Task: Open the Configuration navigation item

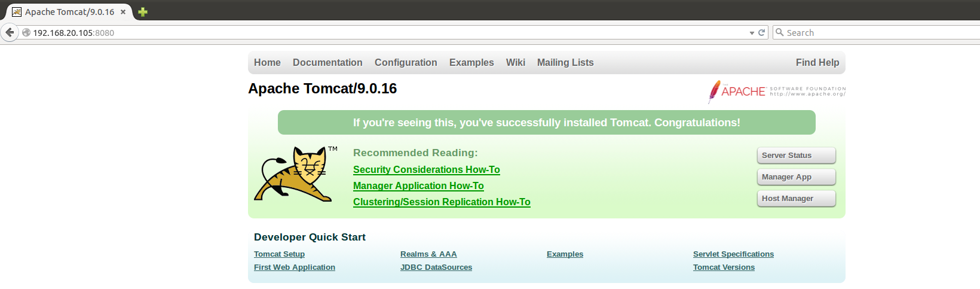Action: pos(406,62)
